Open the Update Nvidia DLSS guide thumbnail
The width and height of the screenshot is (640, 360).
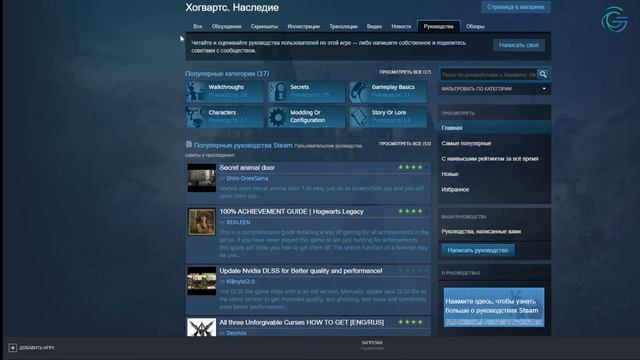[202, 281]
